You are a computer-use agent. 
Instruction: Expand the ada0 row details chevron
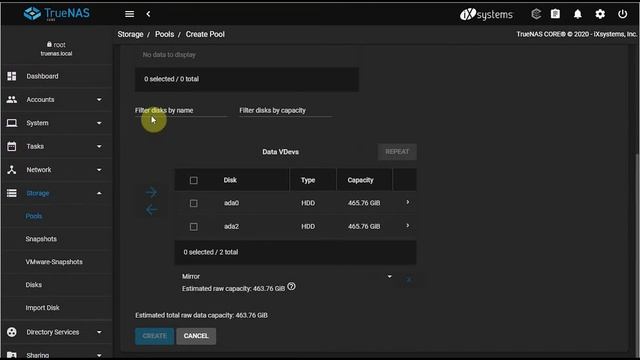[407, 202]
